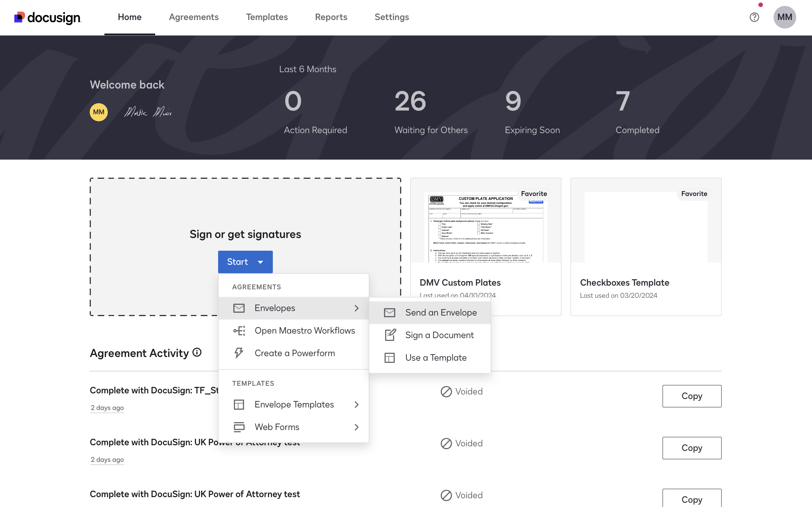
Task: Click the Web Forms icon
Action: 239,427
